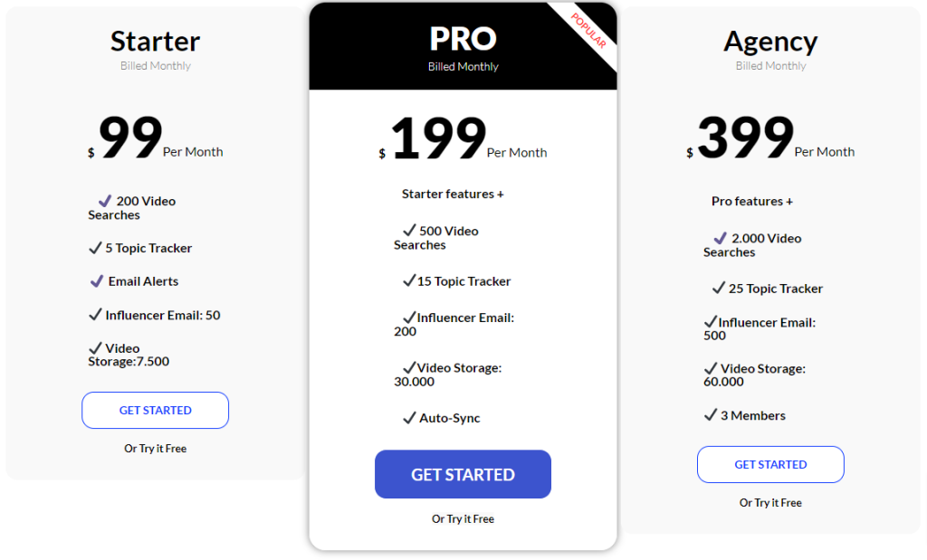Click the blue PRO plan GET STARTED button
The height and width of the screenshot is (560, 927).
(x=463, y=474)
